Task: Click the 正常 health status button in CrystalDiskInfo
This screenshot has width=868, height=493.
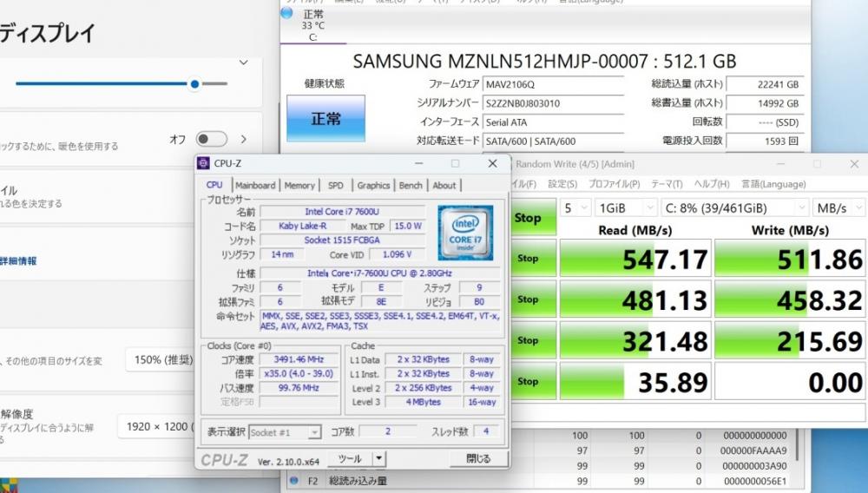Action: pos(325,118)
